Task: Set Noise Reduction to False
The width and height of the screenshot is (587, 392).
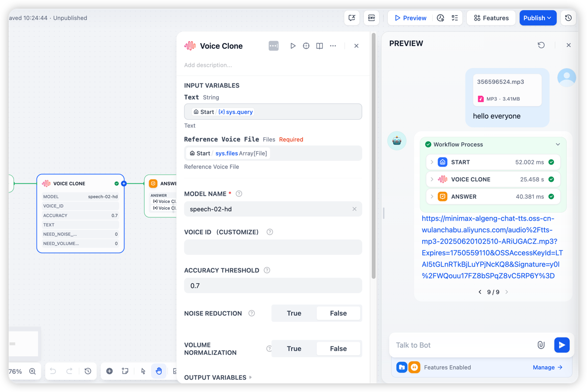Action: (338, 314)
